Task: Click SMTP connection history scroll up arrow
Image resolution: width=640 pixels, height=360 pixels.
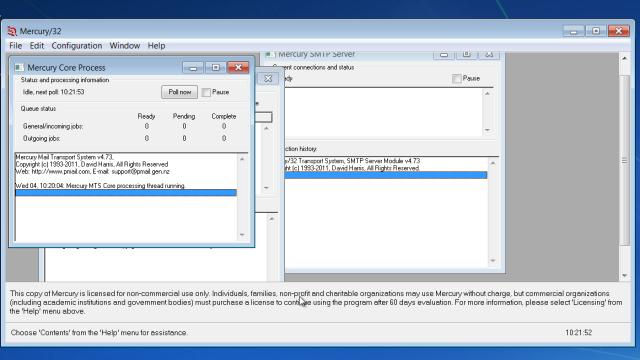Action: [493, 163]
